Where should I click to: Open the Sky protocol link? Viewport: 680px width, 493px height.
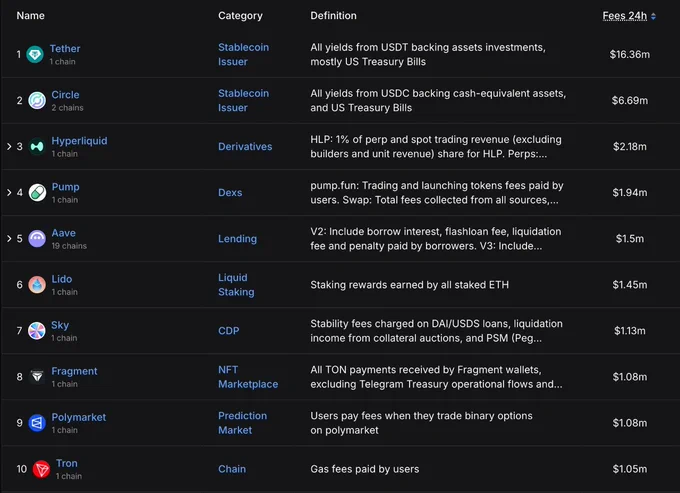[60, 325]
